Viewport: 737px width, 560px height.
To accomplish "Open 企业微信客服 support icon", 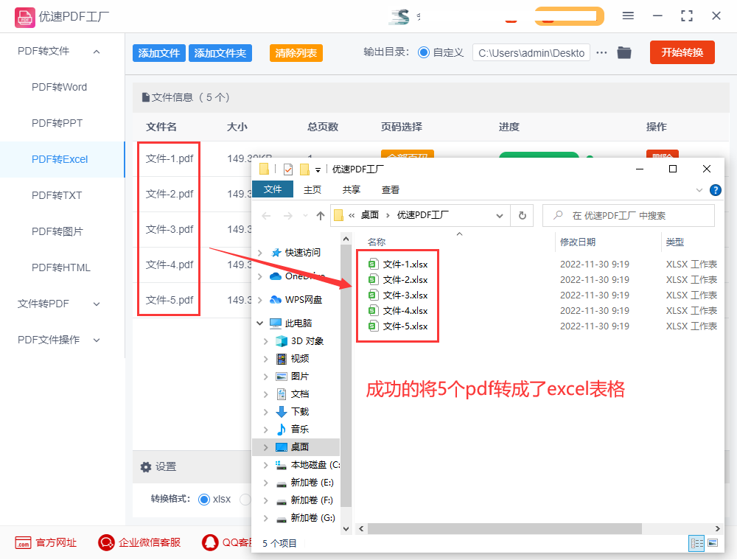I will click(106, 542).
